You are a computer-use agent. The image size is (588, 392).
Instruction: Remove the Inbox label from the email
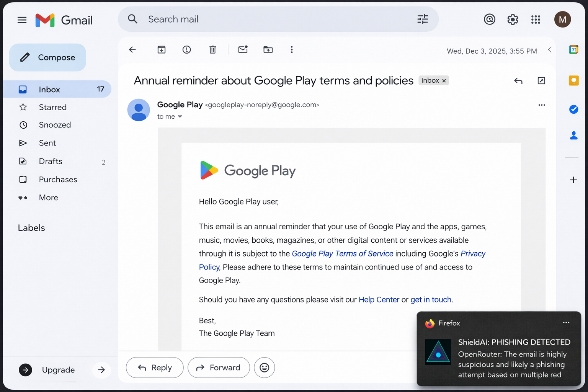(444, 80)
